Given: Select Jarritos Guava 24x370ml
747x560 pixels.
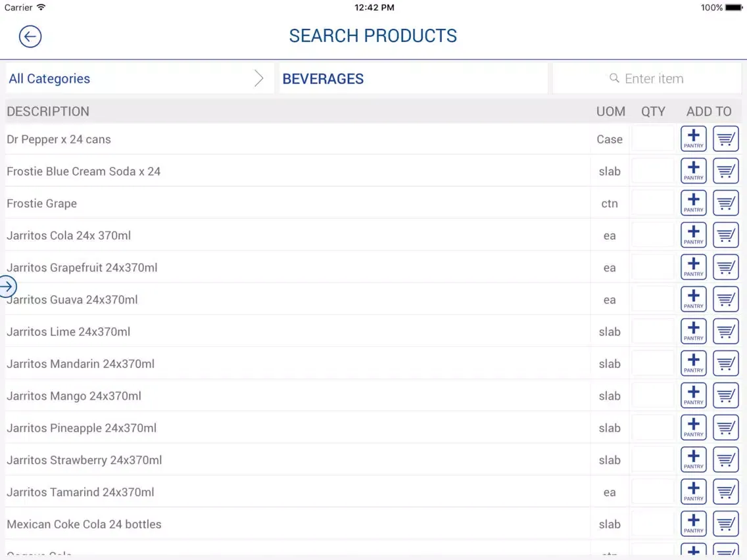Looking at the screenshot, I should pos(72,300).
